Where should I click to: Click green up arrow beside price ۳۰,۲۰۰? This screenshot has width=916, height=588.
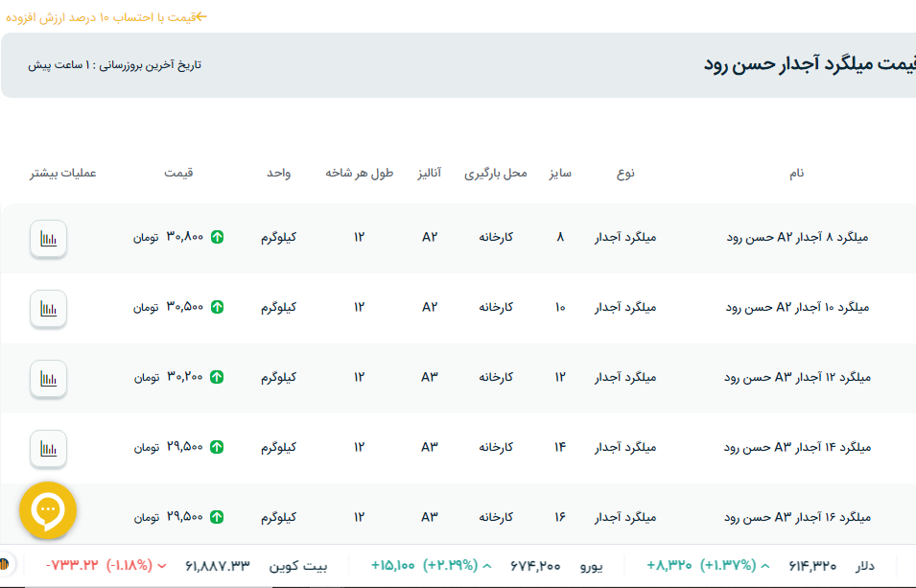(218, 378)
